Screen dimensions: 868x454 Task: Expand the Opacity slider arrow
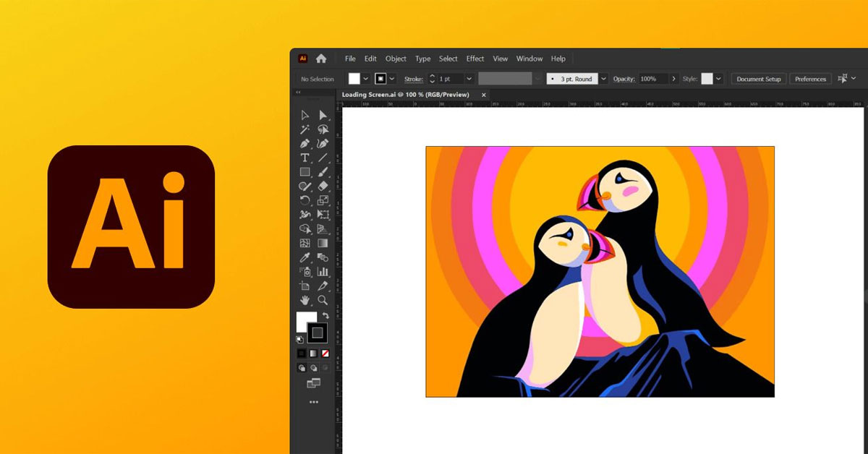pos(673,79)
